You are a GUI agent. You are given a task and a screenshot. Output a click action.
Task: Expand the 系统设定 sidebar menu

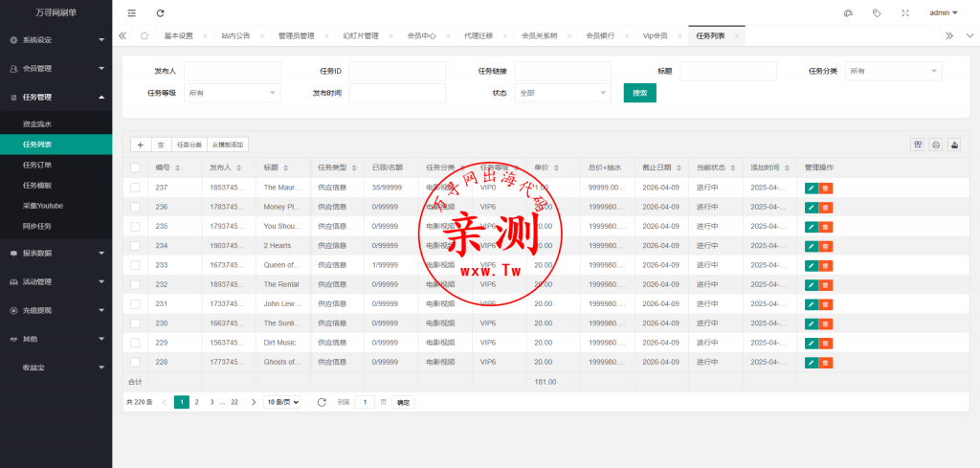click(x=56, y=40)
